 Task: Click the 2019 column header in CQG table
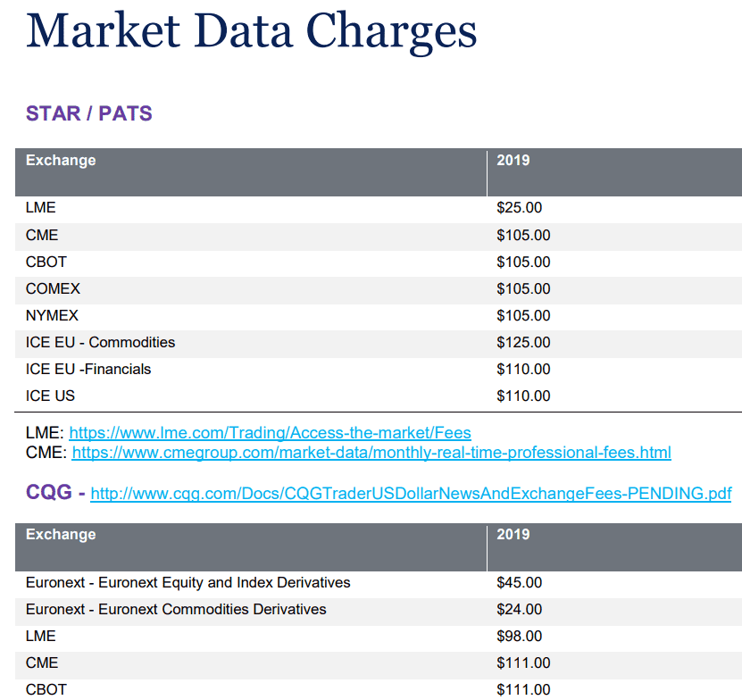pos(513,535)
